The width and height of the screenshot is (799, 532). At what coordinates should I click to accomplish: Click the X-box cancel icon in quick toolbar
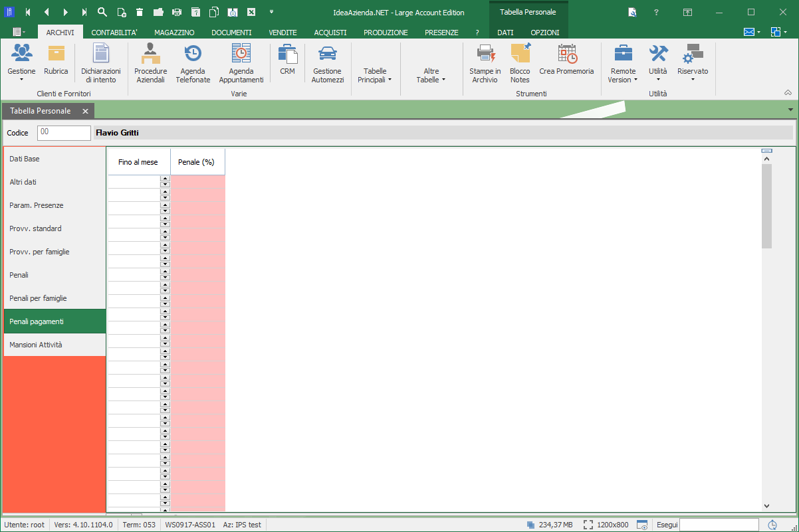click(x=251, y=12)
